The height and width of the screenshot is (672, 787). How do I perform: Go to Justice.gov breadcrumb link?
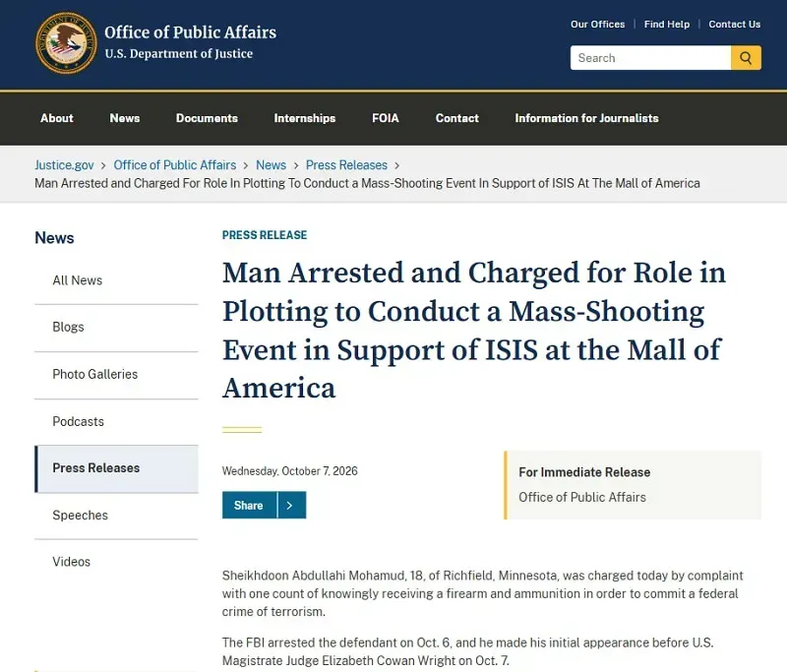coord(64,165)
